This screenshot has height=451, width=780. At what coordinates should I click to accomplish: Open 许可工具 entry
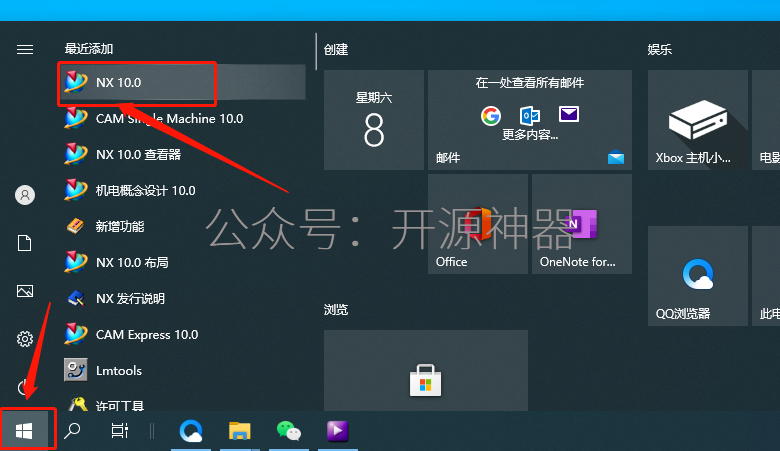(x=182, y=403)
